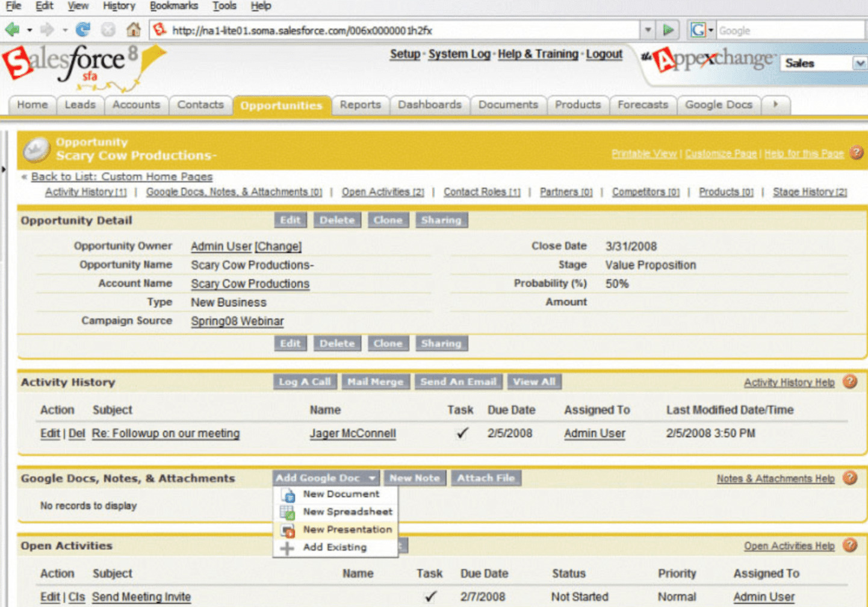Switch to the Accounts tab
This screenshot has width=868, height=607.
(136, 105)
